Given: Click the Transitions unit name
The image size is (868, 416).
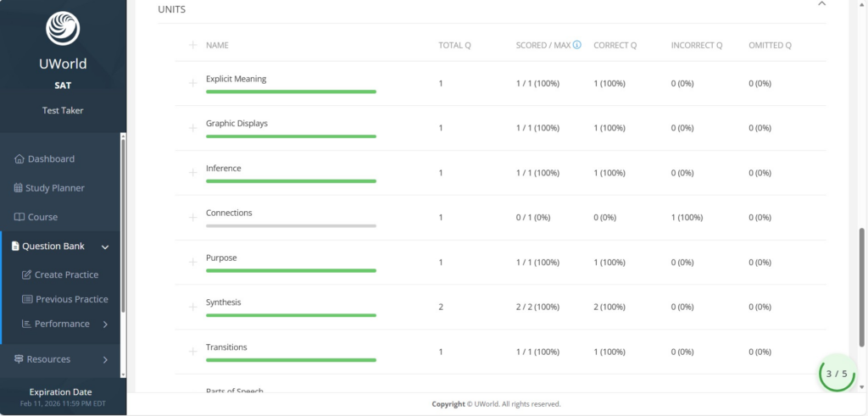Looking at the screenshot, I should [226, 347].
